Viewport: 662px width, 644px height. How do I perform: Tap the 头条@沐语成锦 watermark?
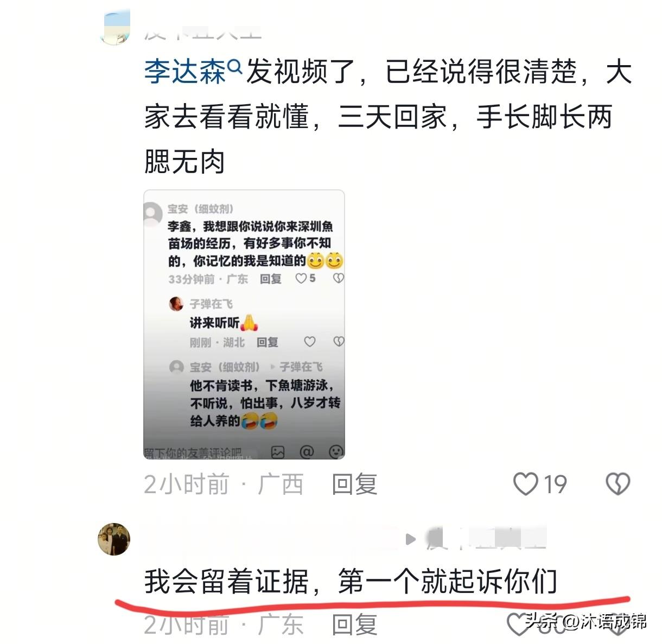coord(585,621)
